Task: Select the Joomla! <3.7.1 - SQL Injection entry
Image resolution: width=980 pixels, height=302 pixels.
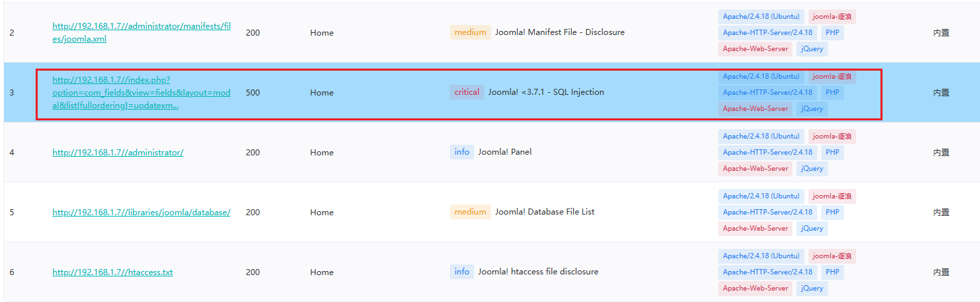Action: click(545, 92)
